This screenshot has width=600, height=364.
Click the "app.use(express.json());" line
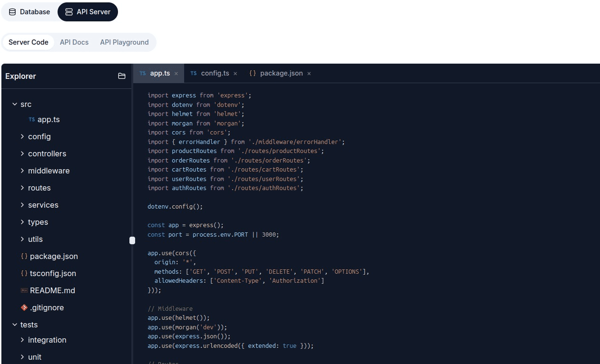coord(189,336)
